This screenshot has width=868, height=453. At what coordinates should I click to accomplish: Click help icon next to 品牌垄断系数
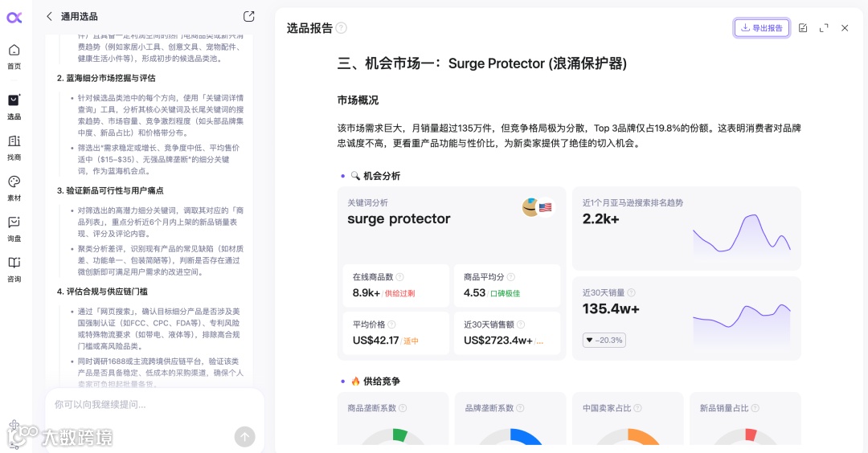520,408
